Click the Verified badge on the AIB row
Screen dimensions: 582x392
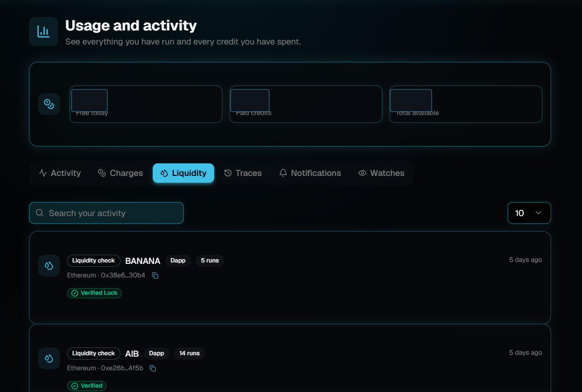(x=87, y=386)
